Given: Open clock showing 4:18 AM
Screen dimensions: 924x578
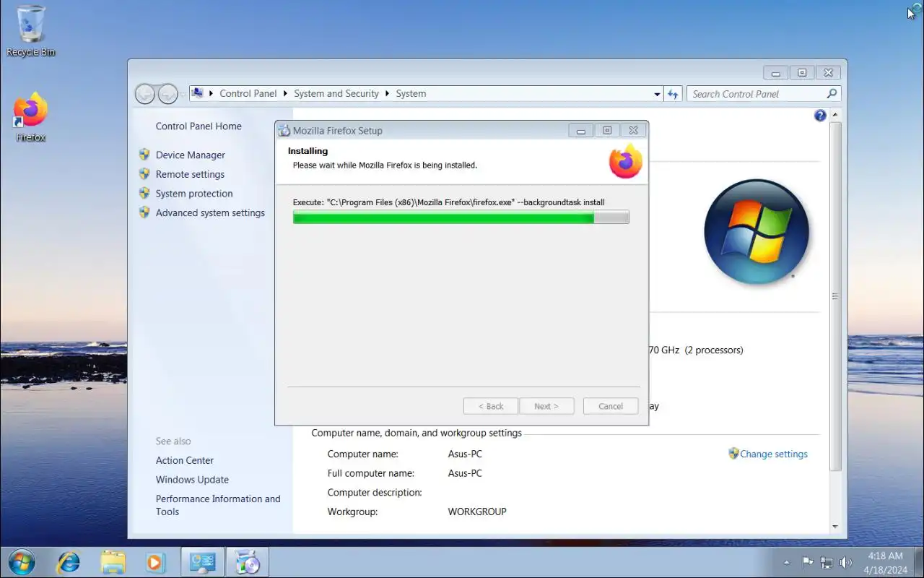Looking at the screenshot, I should [885, 563].
